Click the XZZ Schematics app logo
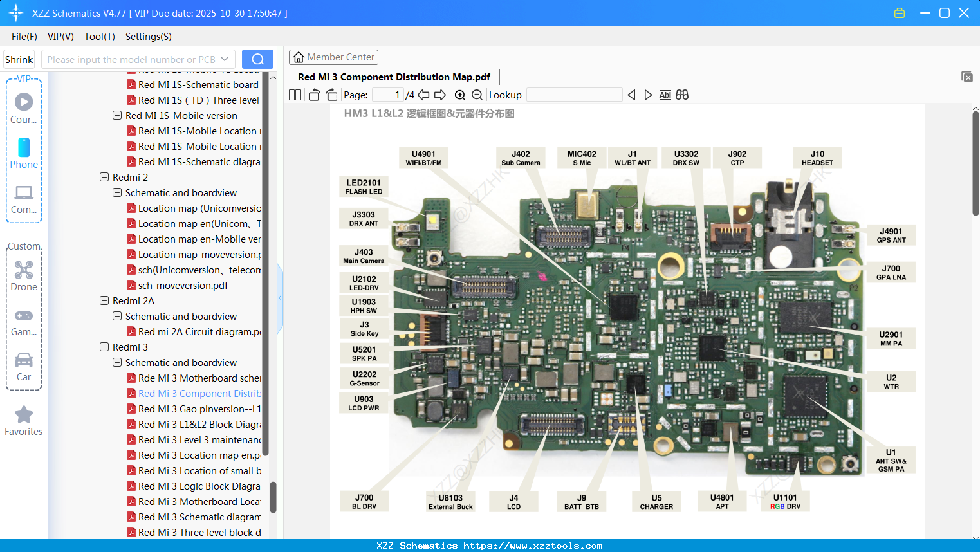Viewport: 980px width, 552px height. [16, 13]
